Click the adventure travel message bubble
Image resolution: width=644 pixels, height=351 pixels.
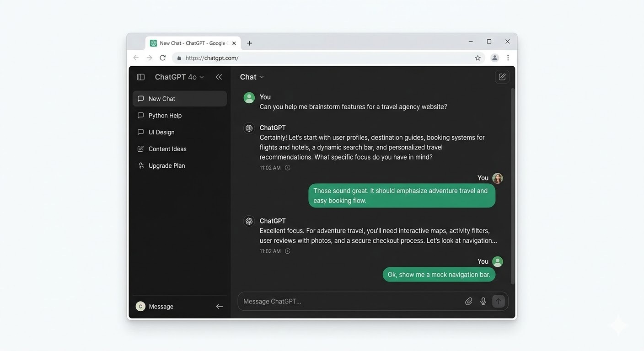[402, 196]
